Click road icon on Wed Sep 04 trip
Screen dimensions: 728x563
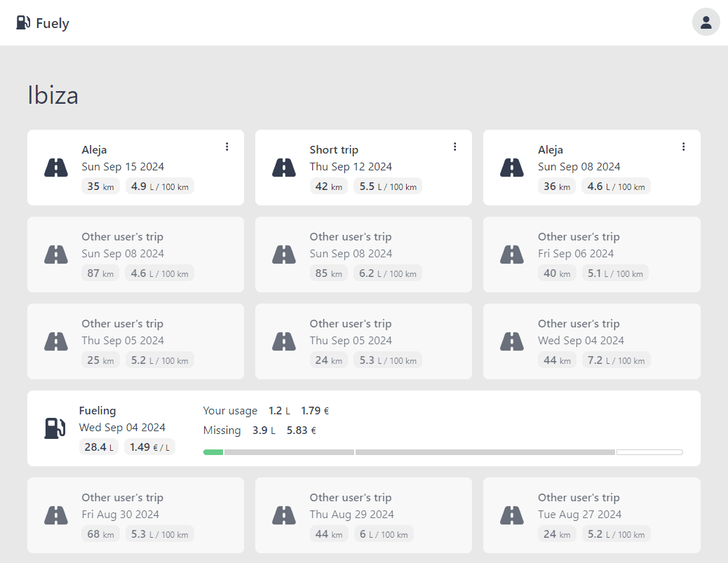(x=512, y=341)
